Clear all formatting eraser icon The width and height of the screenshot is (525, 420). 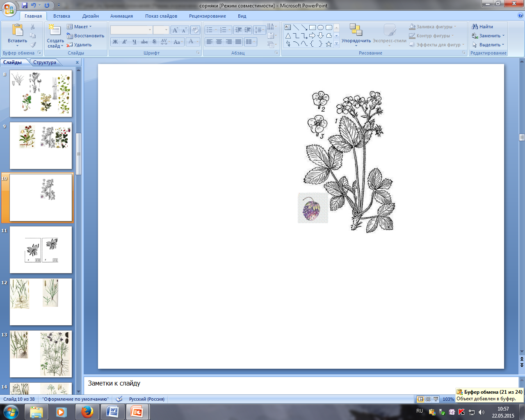(195, 30)
